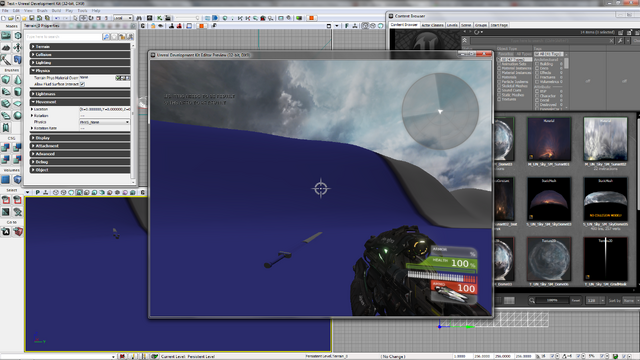Screen dimensions: 640x360
Task: Open Content Browser wrench filter options
Action: (620, 41)
